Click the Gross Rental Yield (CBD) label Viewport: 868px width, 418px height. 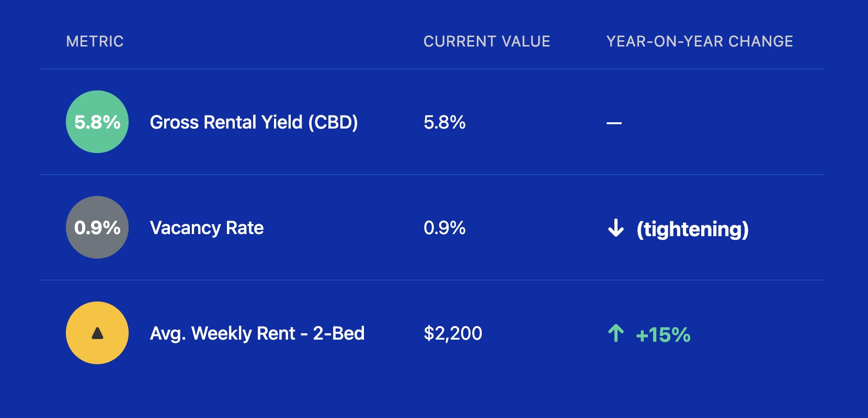point(254,122)
